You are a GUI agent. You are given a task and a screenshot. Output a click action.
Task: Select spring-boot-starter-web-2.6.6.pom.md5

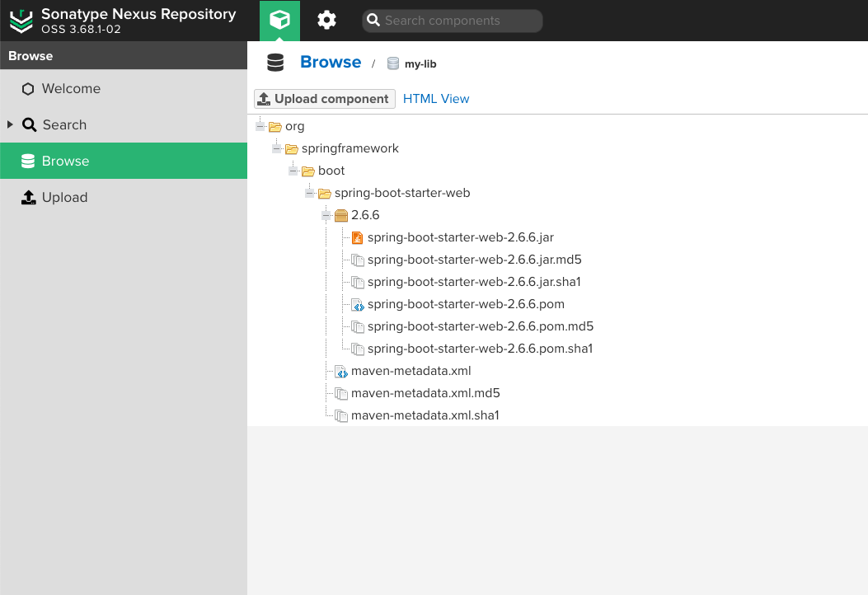(x=481, y=326)
